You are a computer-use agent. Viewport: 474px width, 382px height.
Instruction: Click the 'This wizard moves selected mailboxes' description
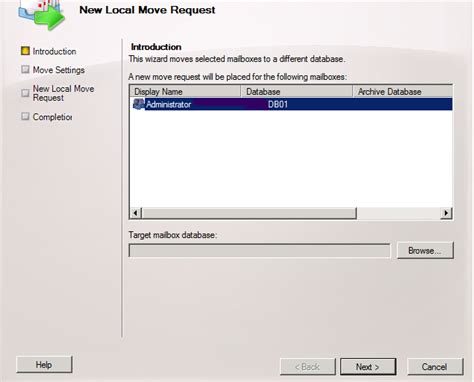click(237, 59)
